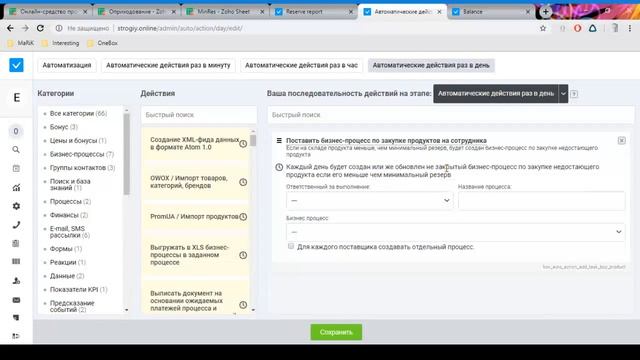Open the calendar icon in left sidebar
The height and width of the screenshot is (360, 640).
coord(16,168)
